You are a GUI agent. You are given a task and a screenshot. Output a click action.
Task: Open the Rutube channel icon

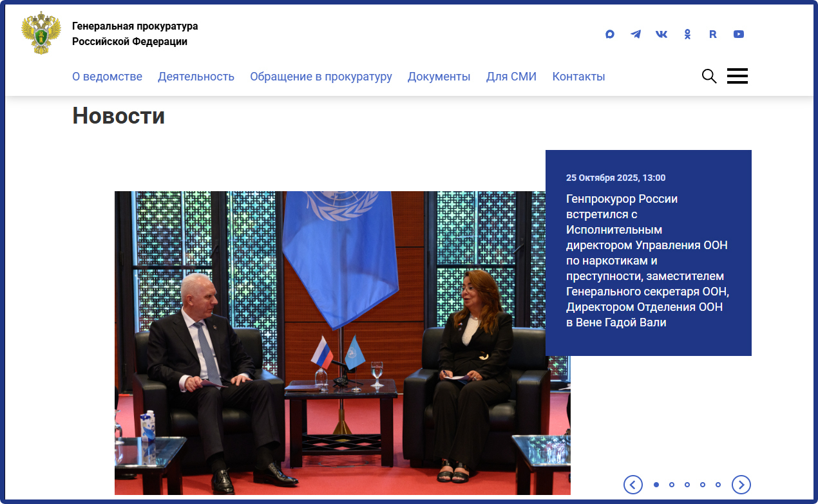tap(712, 34)
